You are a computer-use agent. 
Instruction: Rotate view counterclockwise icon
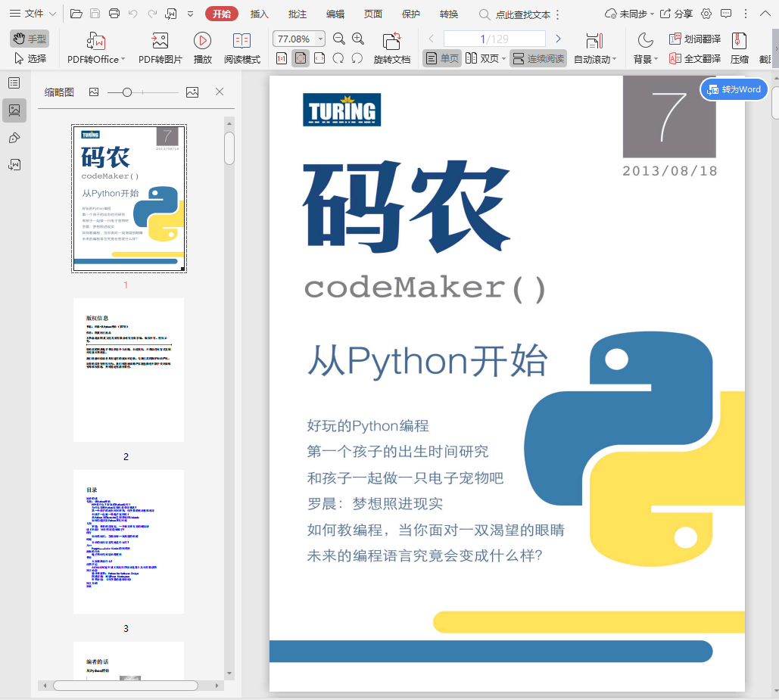[357, 58]
